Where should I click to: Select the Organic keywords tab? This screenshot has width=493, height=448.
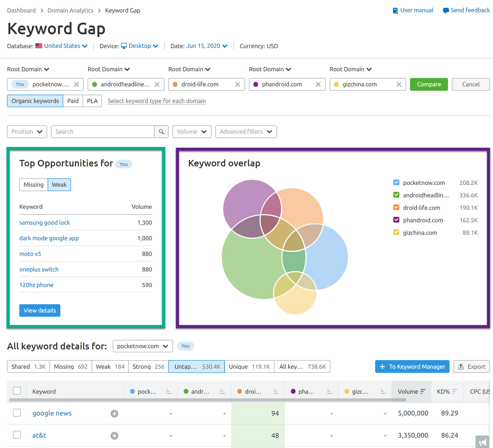point(35,101)
